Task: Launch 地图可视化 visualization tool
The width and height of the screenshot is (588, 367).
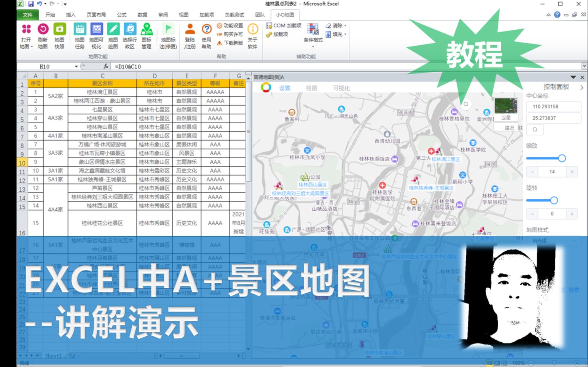Action: click(x=96, y=35)
